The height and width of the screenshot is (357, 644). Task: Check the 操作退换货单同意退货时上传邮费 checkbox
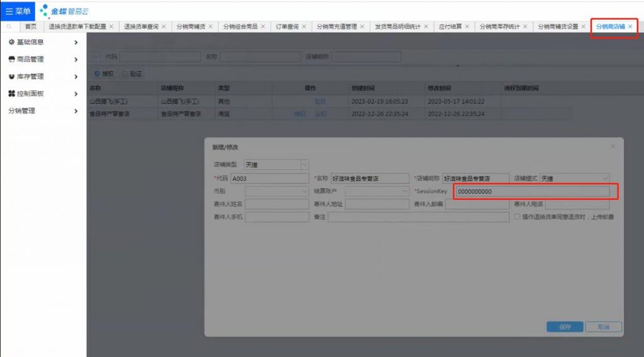tap(517, 217)
